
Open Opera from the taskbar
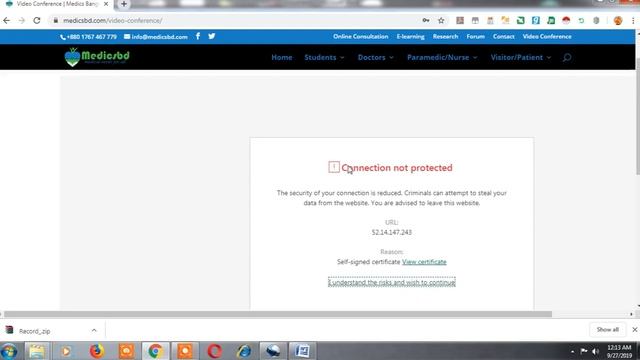click(x=215, y=351)
